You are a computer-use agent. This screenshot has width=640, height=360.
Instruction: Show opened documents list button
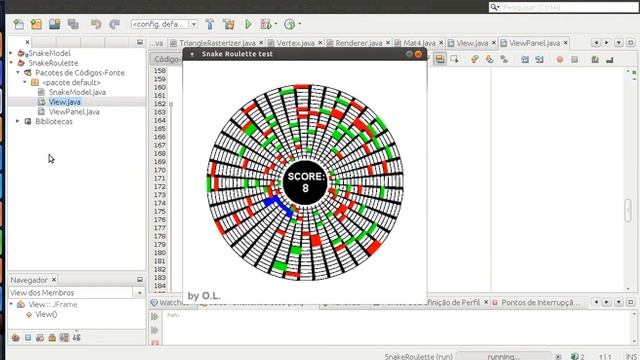pyautogui.click(x=619, y=42)
